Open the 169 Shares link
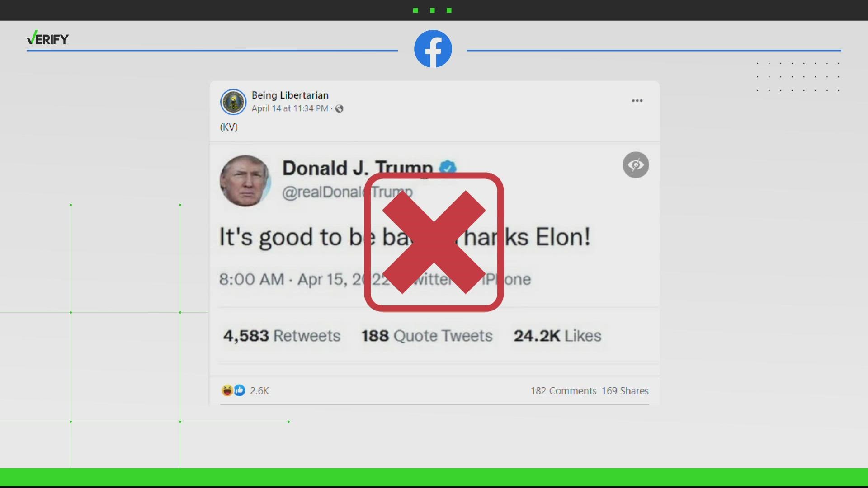 625,391
